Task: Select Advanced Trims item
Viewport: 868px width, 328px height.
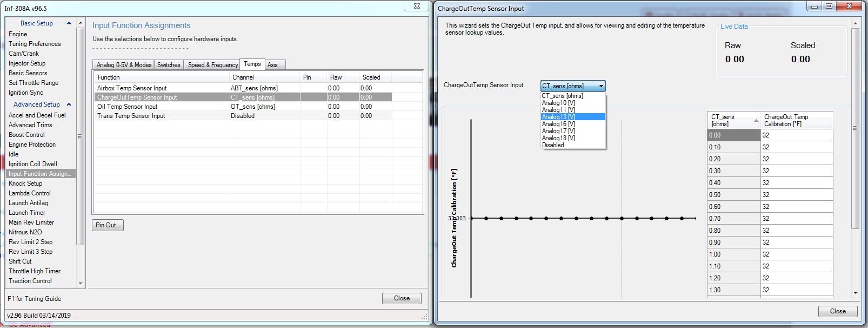Action: tap(30, 125)
